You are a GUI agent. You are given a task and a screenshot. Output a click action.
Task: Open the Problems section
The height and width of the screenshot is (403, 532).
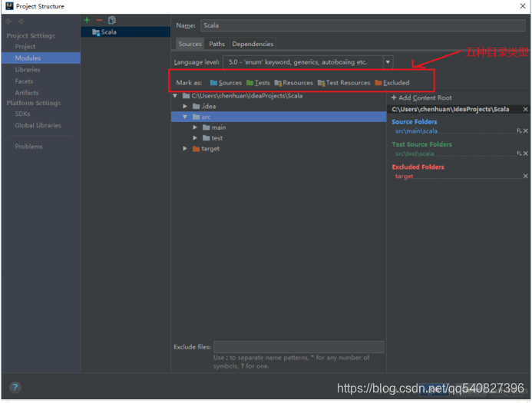29,147
